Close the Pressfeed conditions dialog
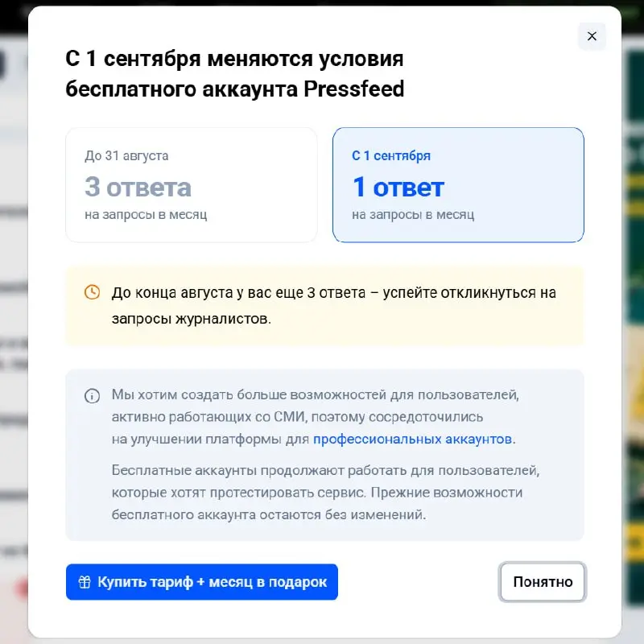The width and height of the screenshot is (644, 644). point(592,36)
